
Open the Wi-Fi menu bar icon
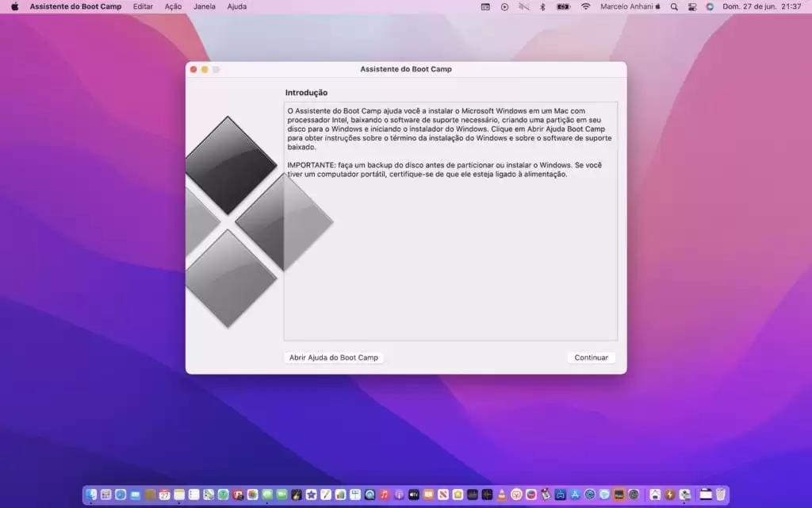pos(586,6)
